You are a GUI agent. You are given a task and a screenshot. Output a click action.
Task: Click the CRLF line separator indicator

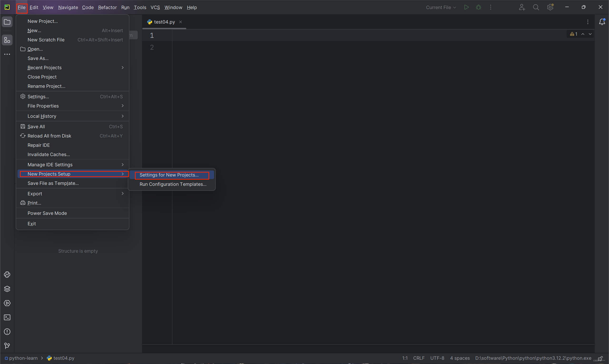click(x=419, y=358)
